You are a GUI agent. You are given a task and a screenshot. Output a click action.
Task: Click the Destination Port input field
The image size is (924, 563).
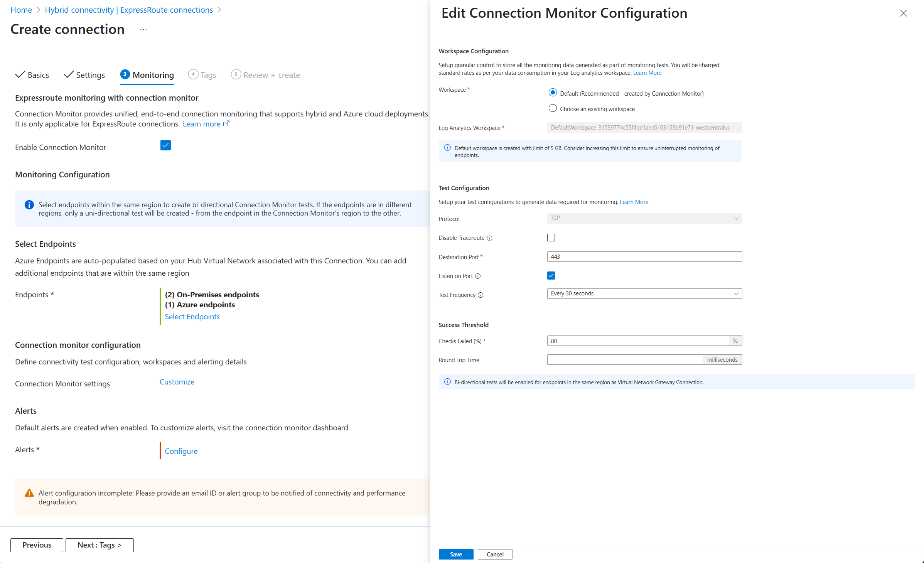tap(644, 256)
